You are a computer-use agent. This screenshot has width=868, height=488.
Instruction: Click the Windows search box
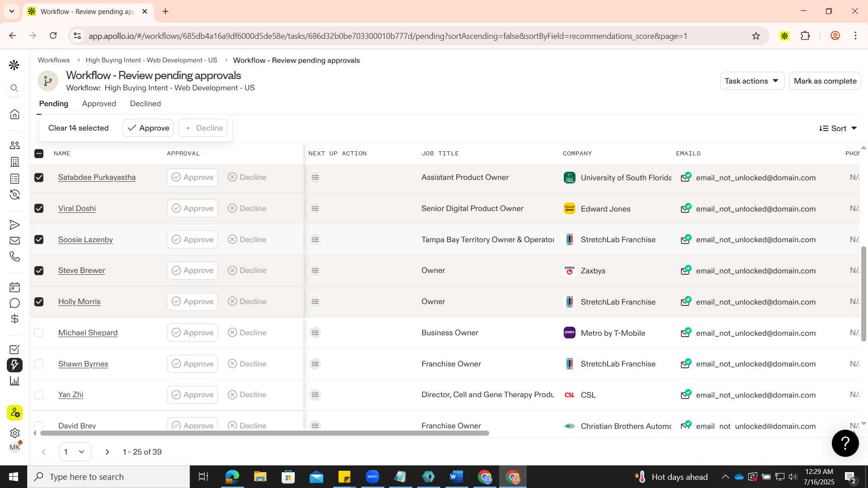point(108,477)
